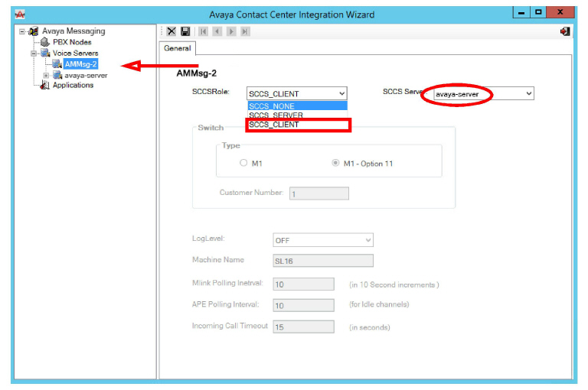588x390 pixels.
Task: Click the Voice Servers node icon
Action: coord(45,53)
